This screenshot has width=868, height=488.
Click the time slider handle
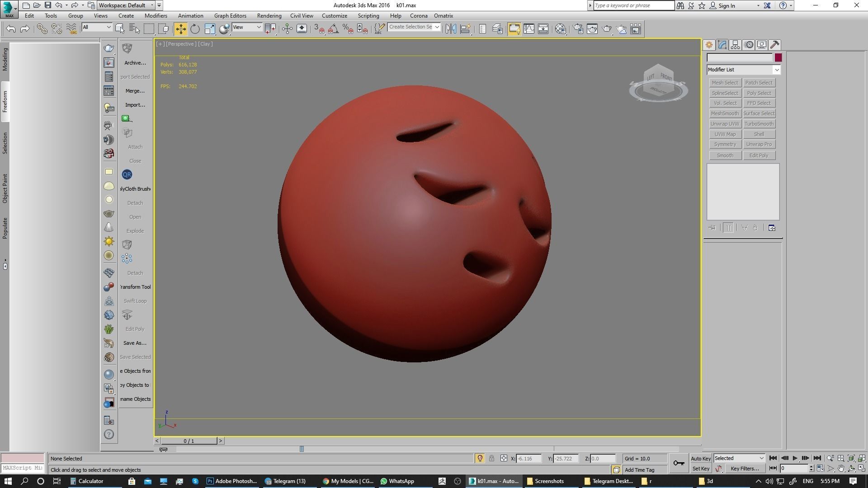[x=189, y=441]
